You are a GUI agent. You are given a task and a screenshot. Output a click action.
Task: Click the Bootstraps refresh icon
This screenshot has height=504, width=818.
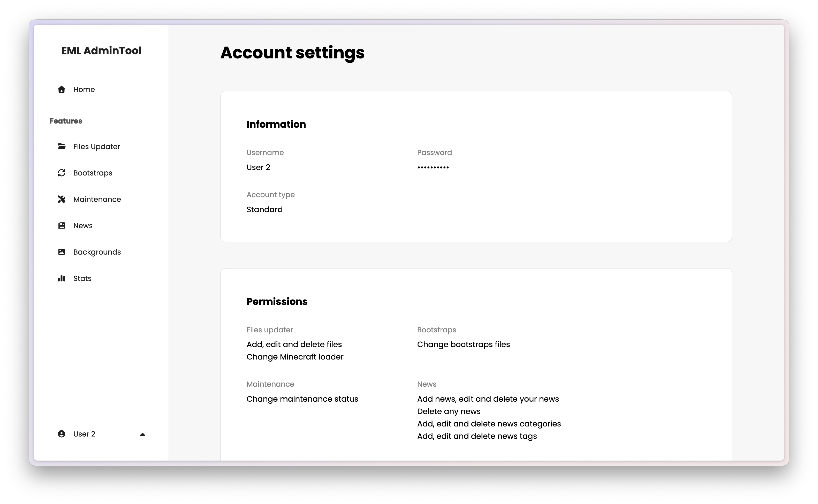(61, 173)
